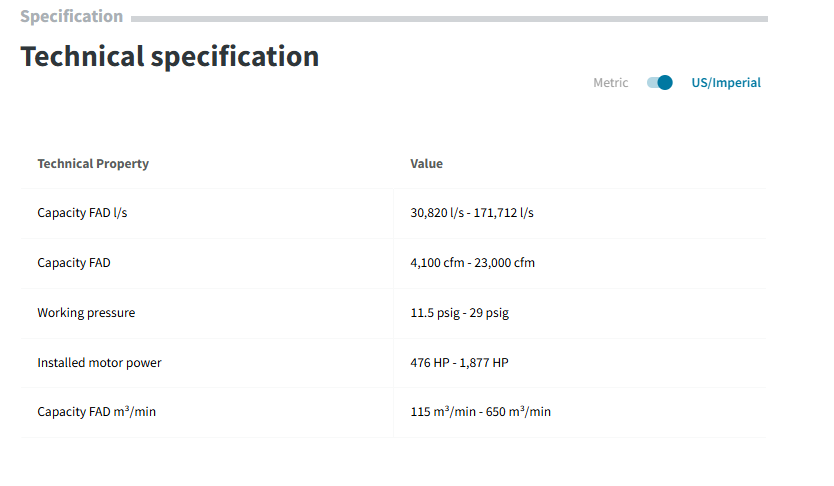Click the Technical specification heading

170,56
